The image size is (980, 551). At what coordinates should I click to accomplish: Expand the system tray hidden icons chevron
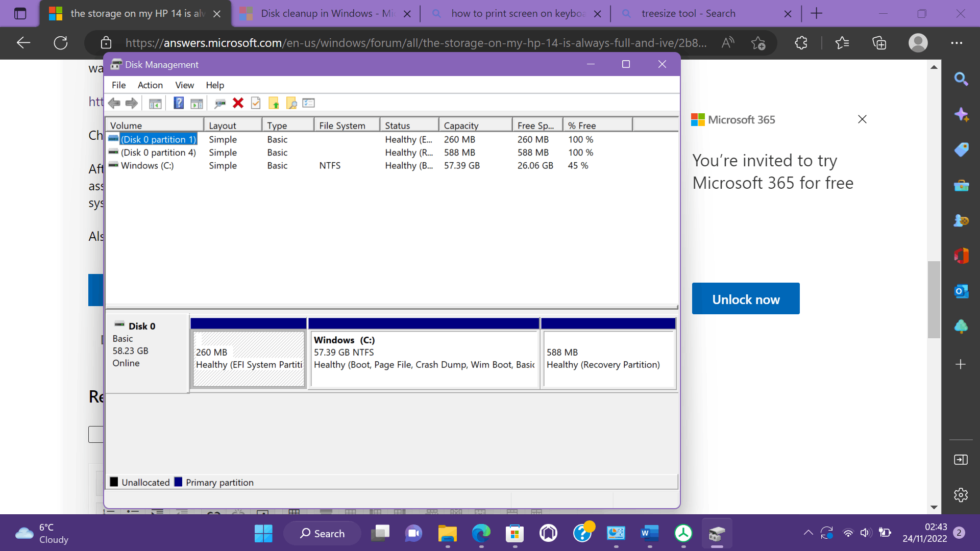tap(808, 533)
